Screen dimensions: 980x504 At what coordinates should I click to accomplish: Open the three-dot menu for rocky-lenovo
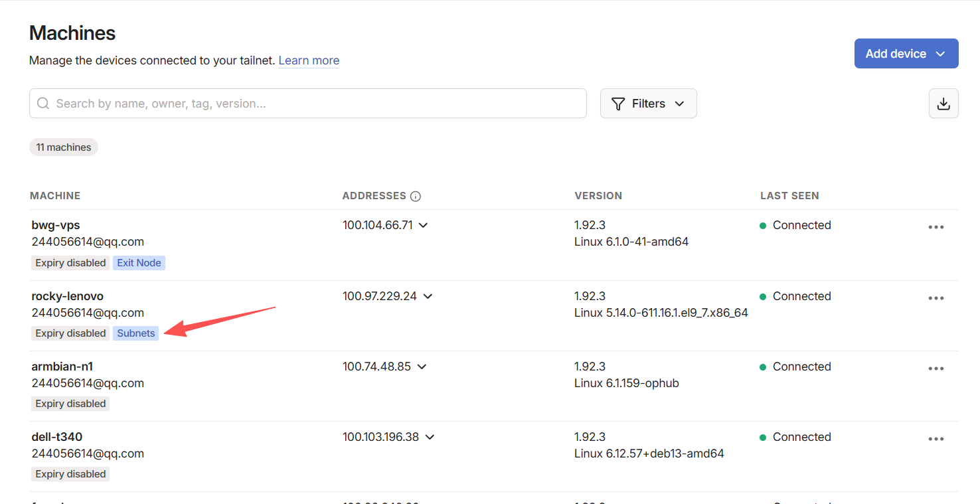pos(936,298)
